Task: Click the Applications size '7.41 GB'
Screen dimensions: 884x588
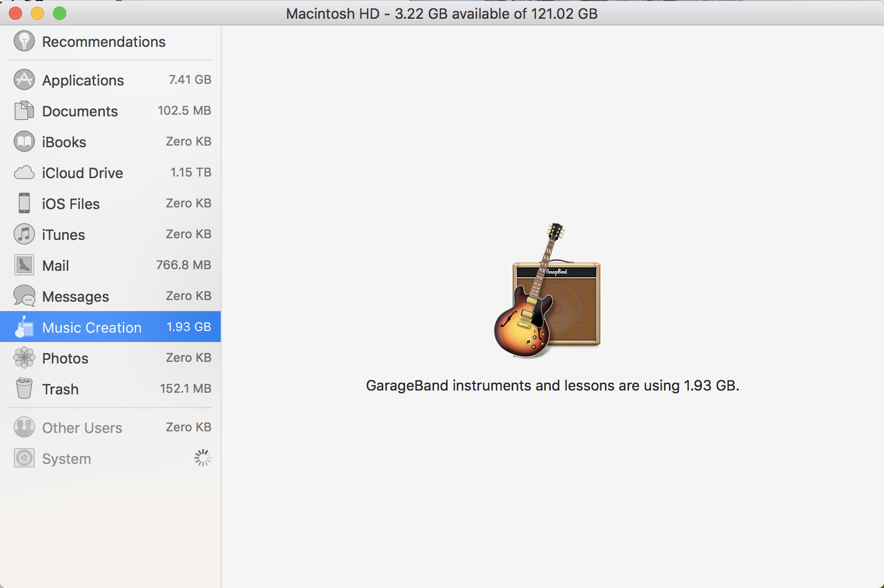Action: tap(190, 79)
